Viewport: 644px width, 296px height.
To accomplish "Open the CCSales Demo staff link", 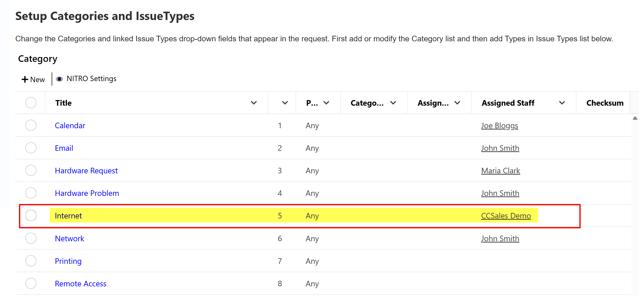I will 506,216.
